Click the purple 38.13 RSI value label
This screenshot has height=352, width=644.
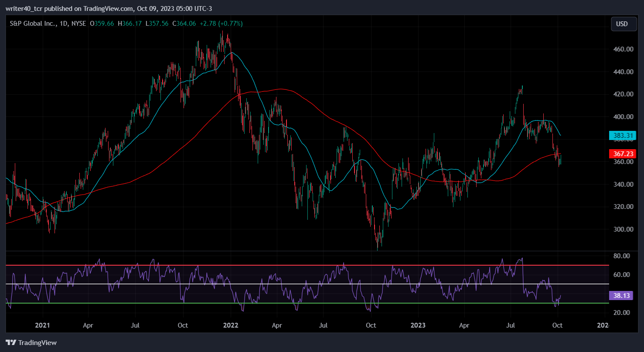coord(622,295)
